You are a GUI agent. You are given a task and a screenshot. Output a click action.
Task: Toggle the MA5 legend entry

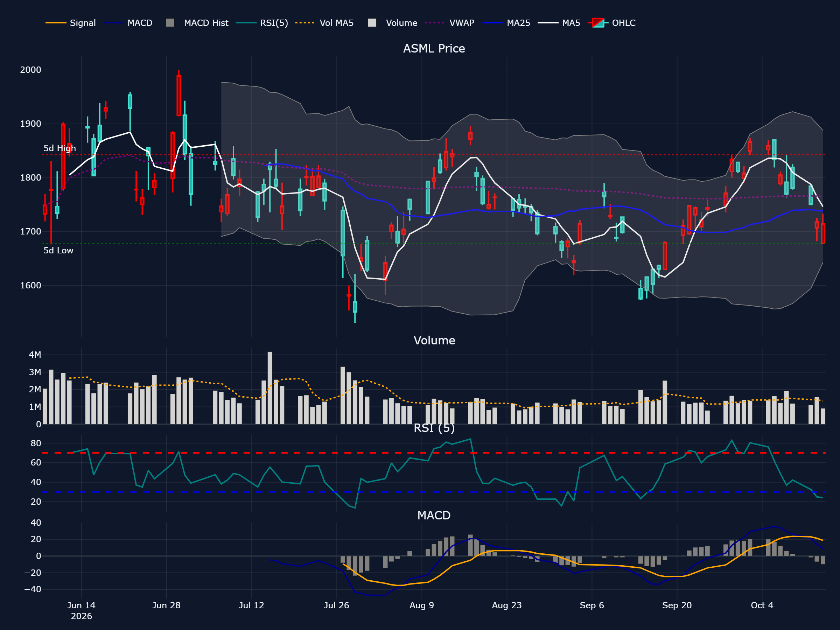[x=559, y=23]
